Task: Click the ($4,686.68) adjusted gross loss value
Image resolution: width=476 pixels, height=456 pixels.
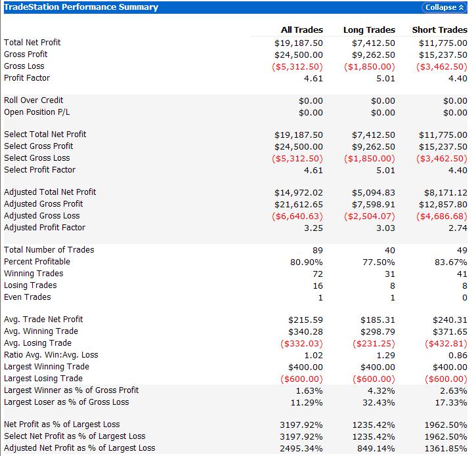Action: point(442,217)
